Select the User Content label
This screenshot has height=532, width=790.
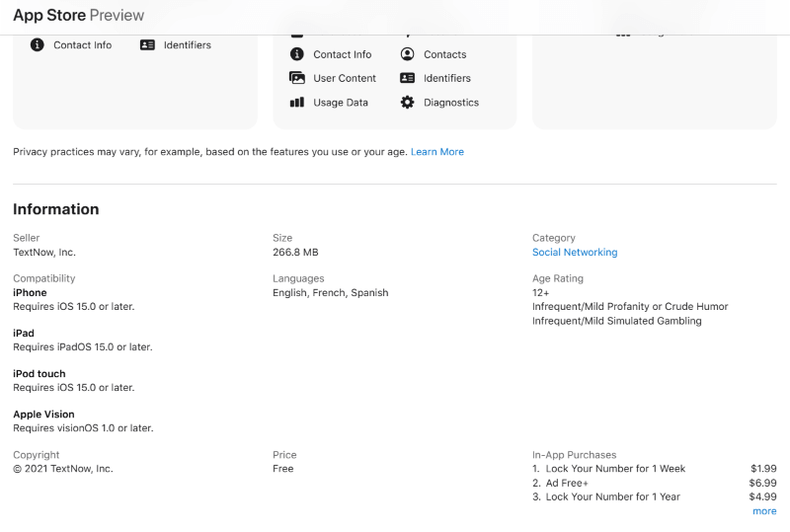click(x=345, y=78)
